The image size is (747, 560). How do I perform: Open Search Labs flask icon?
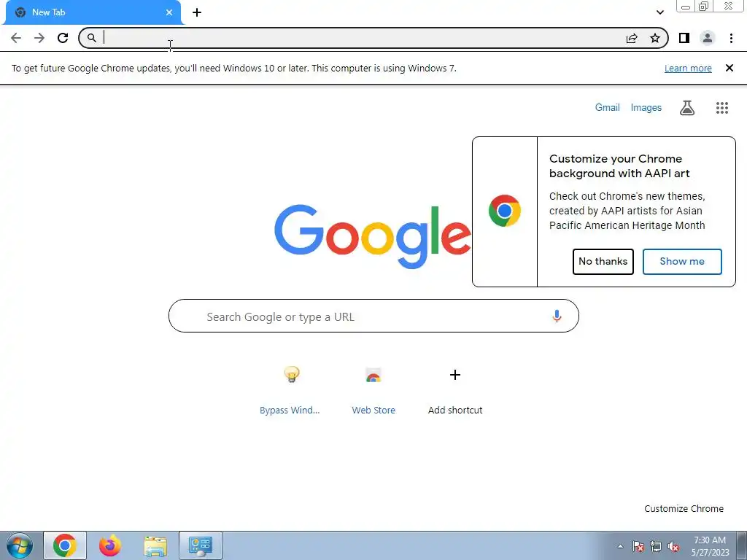point(687,108)
